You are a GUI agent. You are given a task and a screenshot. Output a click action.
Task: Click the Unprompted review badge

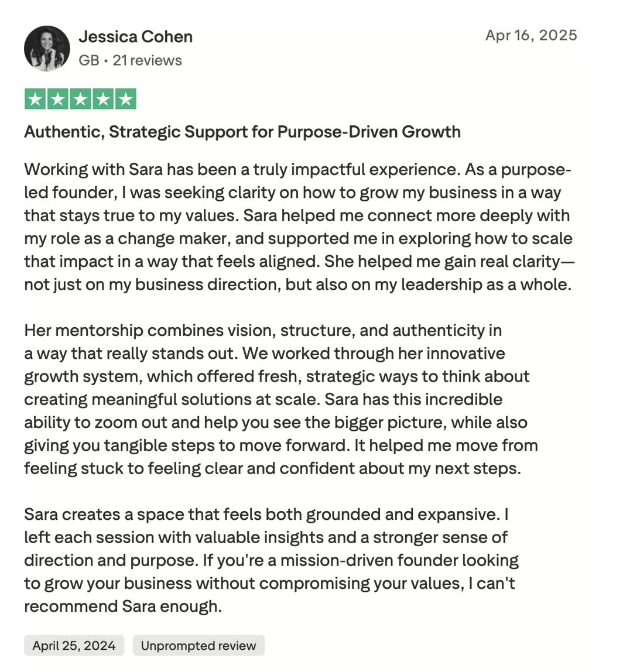(198, 646)
